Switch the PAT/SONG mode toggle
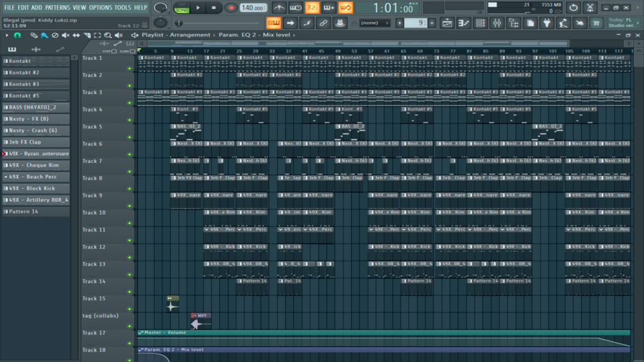644x362 pixels. 181,8
